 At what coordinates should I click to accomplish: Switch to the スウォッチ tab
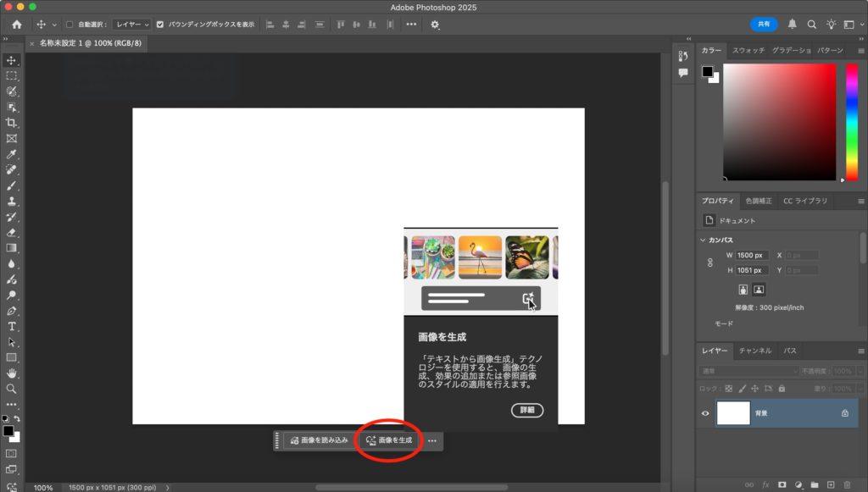(748, 51)
